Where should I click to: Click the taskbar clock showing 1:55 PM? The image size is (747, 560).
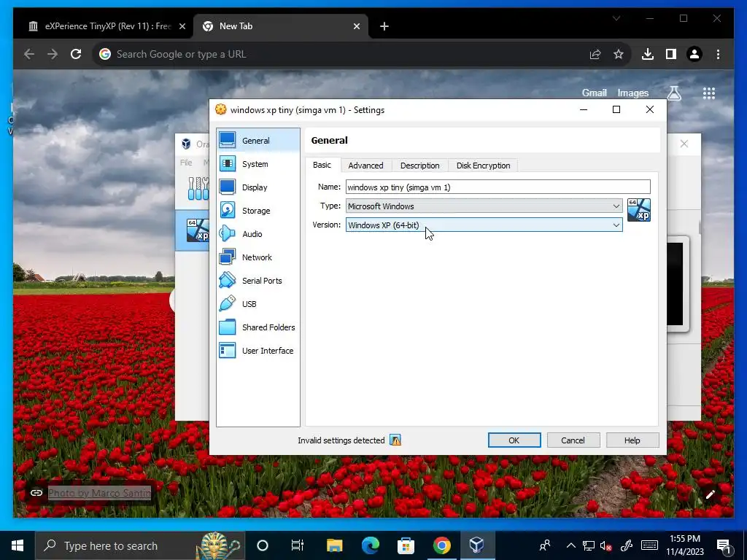point(684,545)
